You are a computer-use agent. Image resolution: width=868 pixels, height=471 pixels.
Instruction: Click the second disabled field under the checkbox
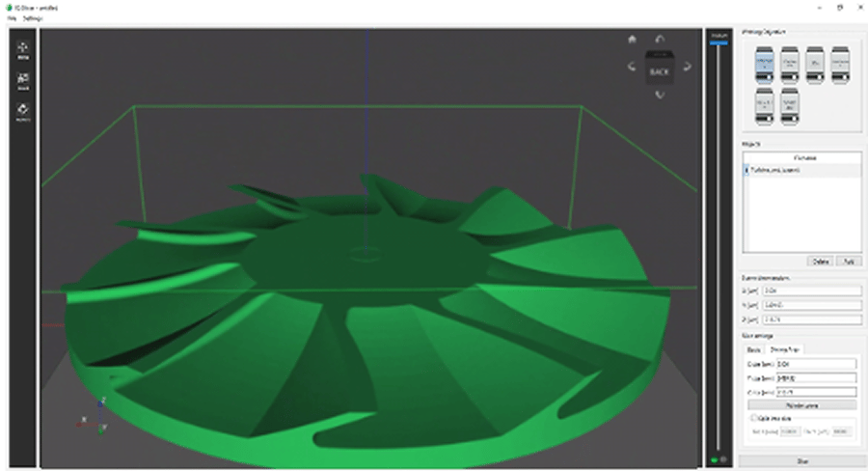tap(842, 431)
